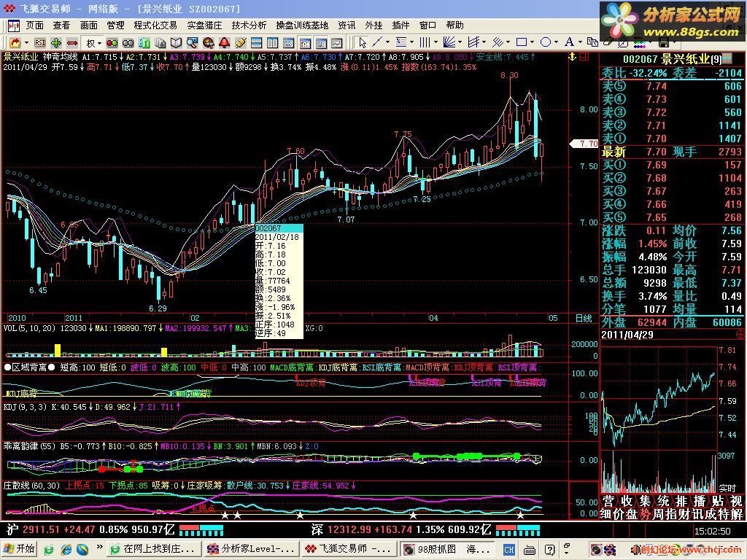Select the horizontal ratio lines drawing tool

401,42
